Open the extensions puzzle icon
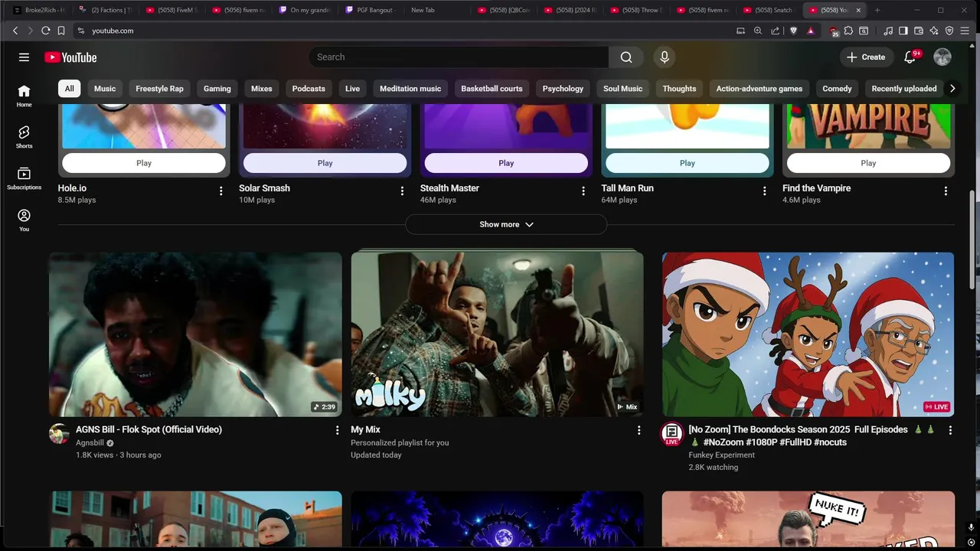This screenshot has width=980, height=551. pos(850,31)
